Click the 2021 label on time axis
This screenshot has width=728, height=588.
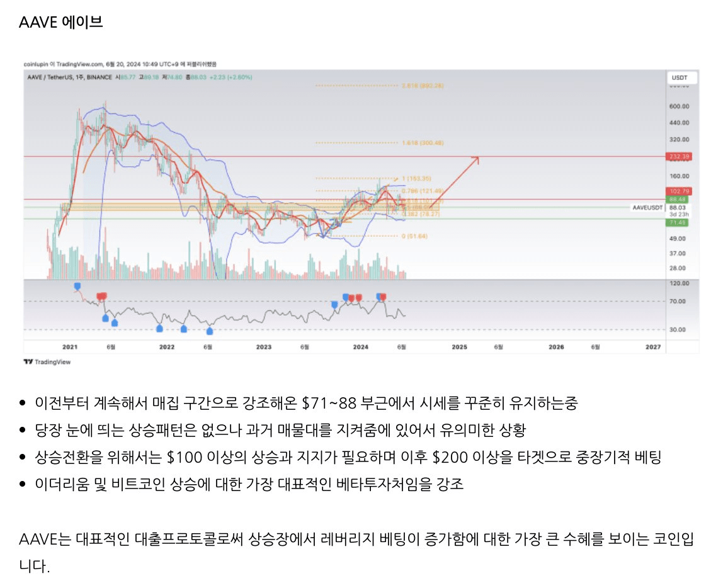(x=70, y=347)
